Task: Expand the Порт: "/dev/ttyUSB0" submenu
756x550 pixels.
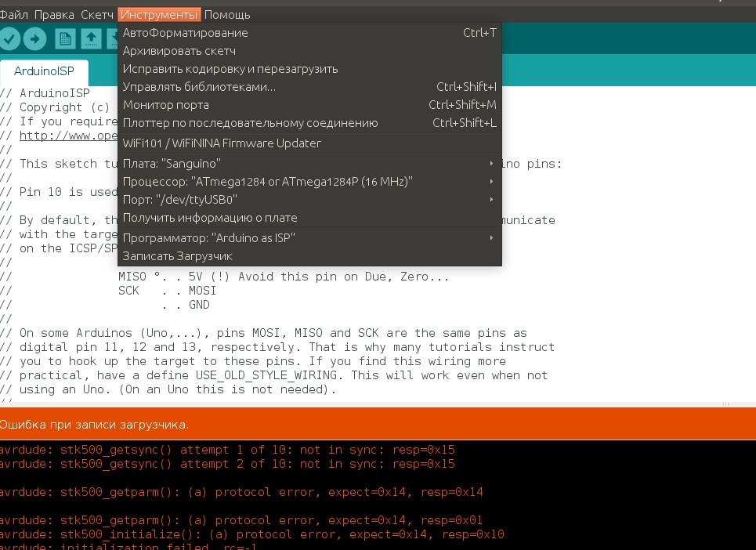Action: tap(309, 200)
